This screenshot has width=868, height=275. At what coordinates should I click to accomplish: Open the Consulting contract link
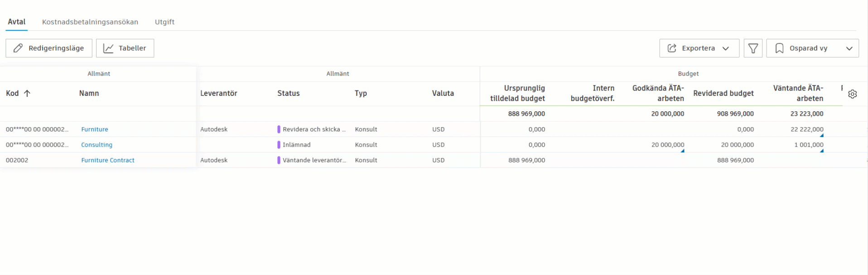96,145
